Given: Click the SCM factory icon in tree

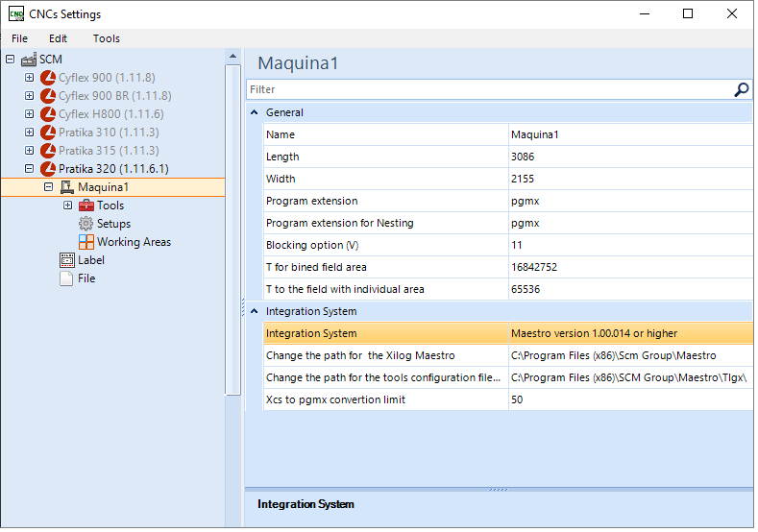Looking at the screenshot, I should (x=29, y=60).
